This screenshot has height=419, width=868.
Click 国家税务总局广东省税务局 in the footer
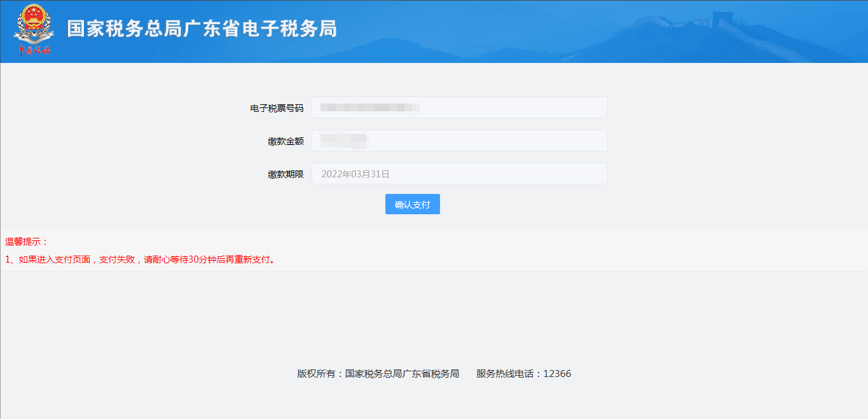[402, 374]
